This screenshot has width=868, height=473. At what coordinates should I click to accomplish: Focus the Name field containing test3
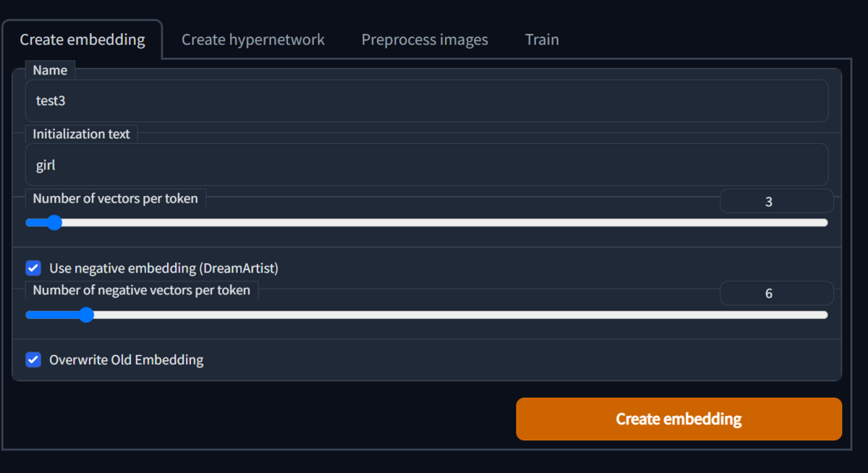[427, 101]
